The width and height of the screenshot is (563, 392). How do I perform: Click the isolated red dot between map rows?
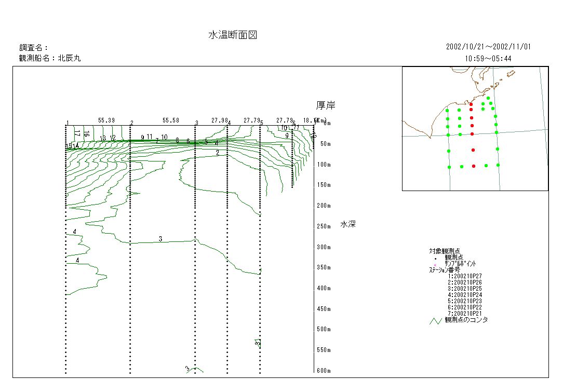coord(473,150)
